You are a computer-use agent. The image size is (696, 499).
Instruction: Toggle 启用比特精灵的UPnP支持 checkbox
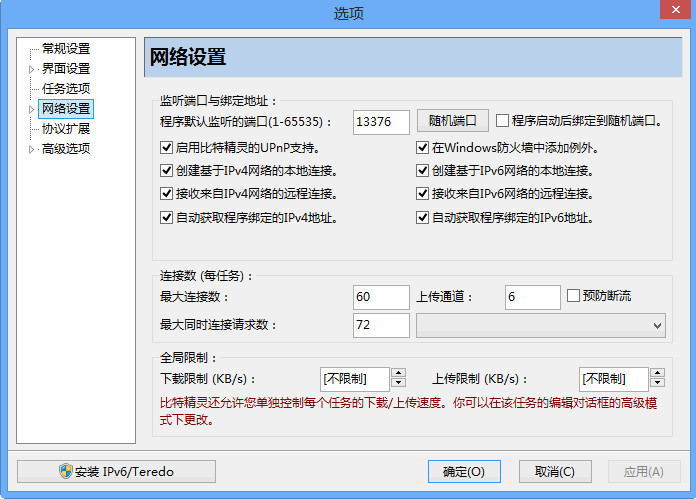tap(166, 147)
